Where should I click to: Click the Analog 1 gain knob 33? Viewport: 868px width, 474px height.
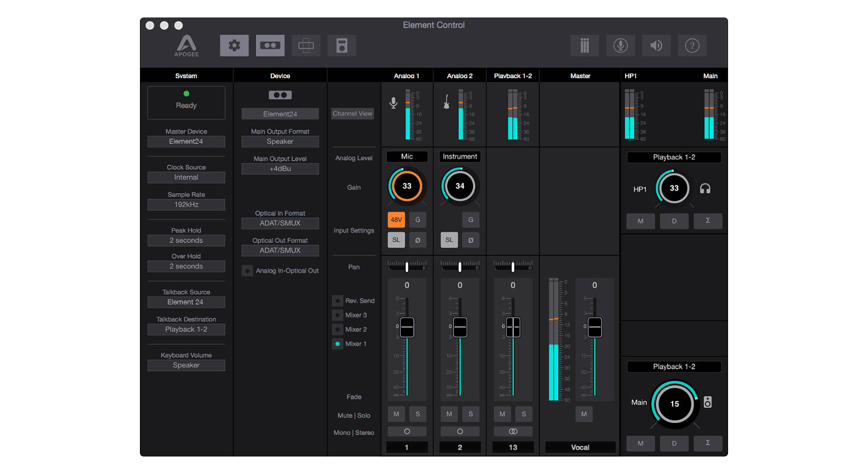tap(407, 186)
